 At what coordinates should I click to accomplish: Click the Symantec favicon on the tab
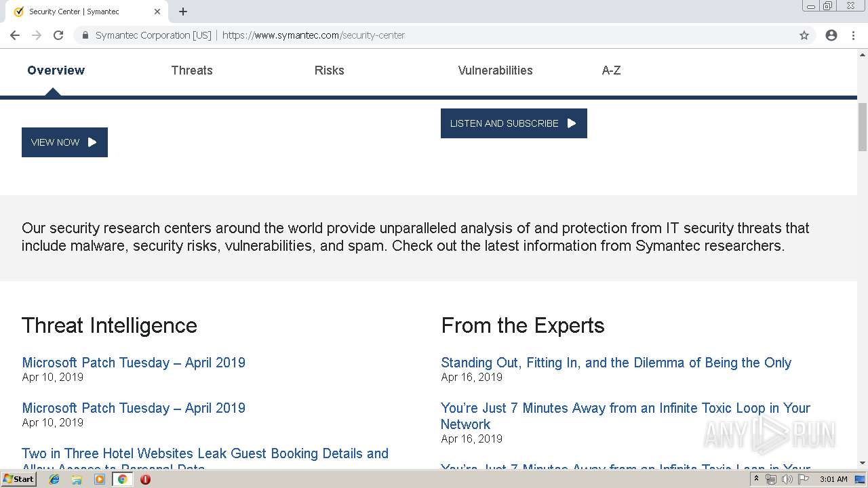18,12
